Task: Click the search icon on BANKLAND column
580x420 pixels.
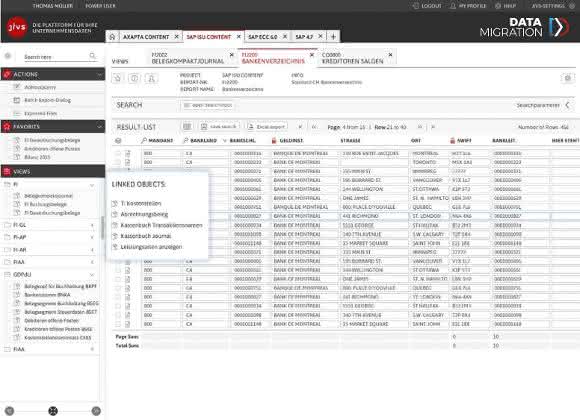Action: coord(186,141)
